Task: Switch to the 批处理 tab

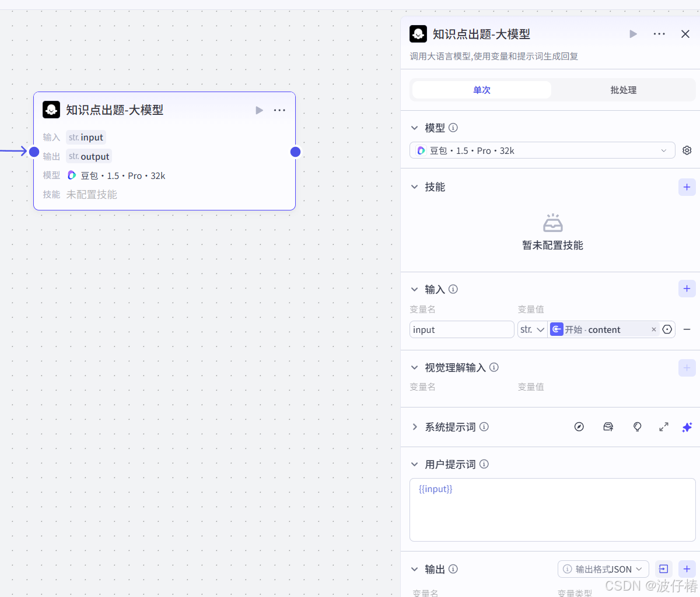Action: pos(623,90)
